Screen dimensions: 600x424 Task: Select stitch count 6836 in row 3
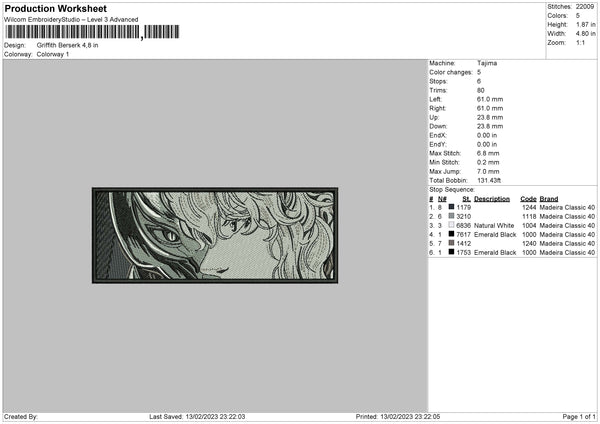(x=463, y=225)
